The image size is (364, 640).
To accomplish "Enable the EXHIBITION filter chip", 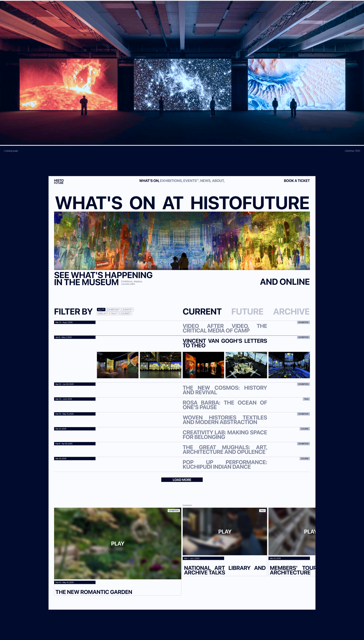I will (114, 310).
